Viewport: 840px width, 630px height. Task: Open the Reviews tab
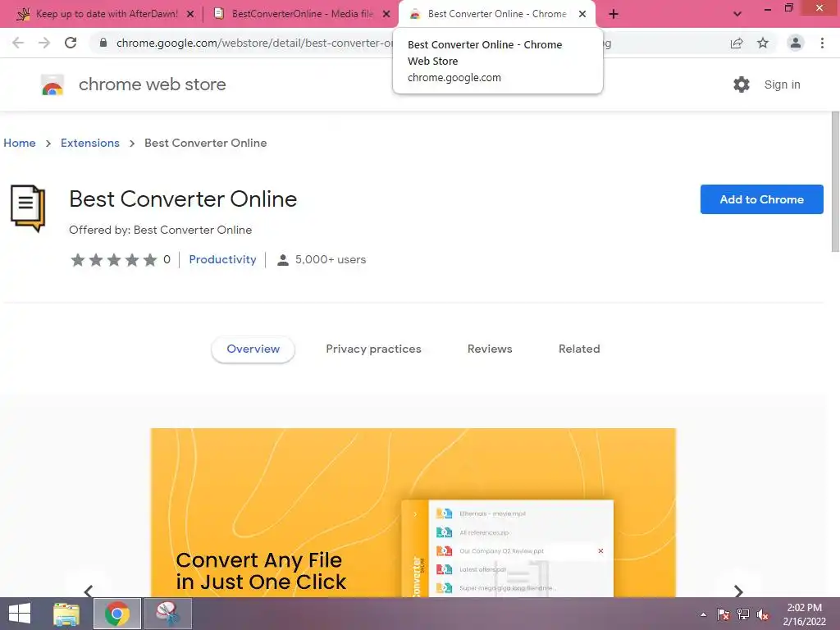point(490,349)
